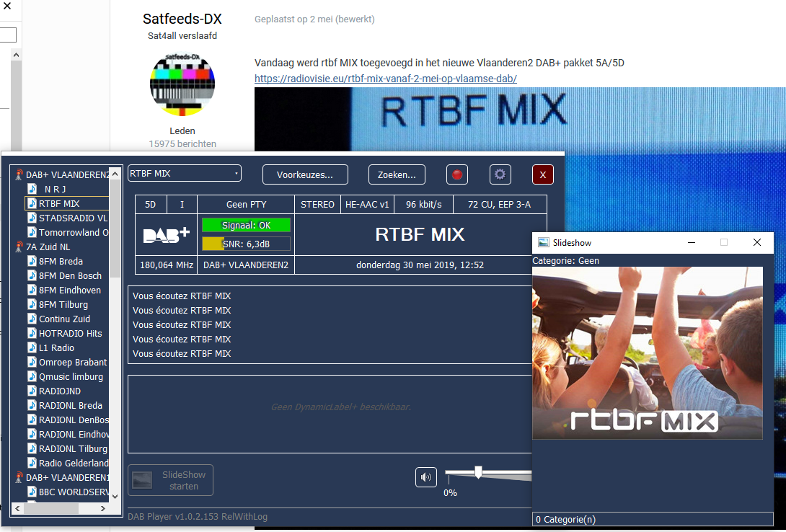Click the Categorie: Geen label in Slideshow
The width and height of the screenshot is (786, 532).
tap(565, 260)
